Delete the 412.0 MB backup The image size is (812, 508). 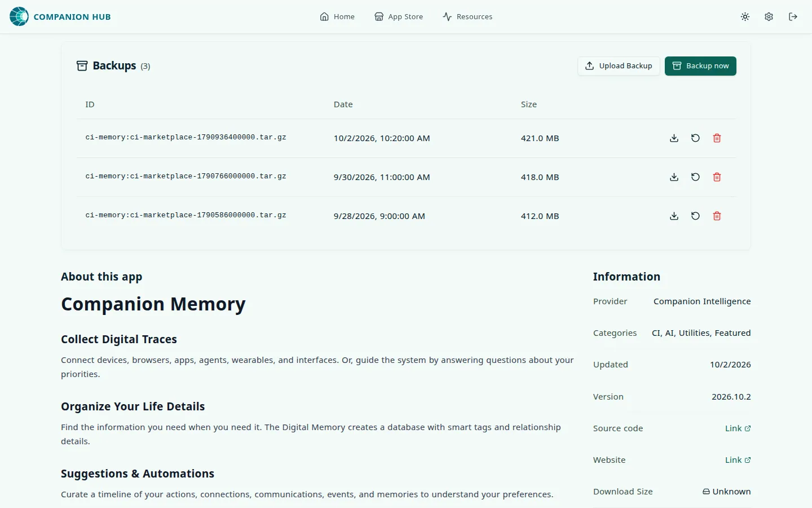pyautogui.click(x=717, y=216)
